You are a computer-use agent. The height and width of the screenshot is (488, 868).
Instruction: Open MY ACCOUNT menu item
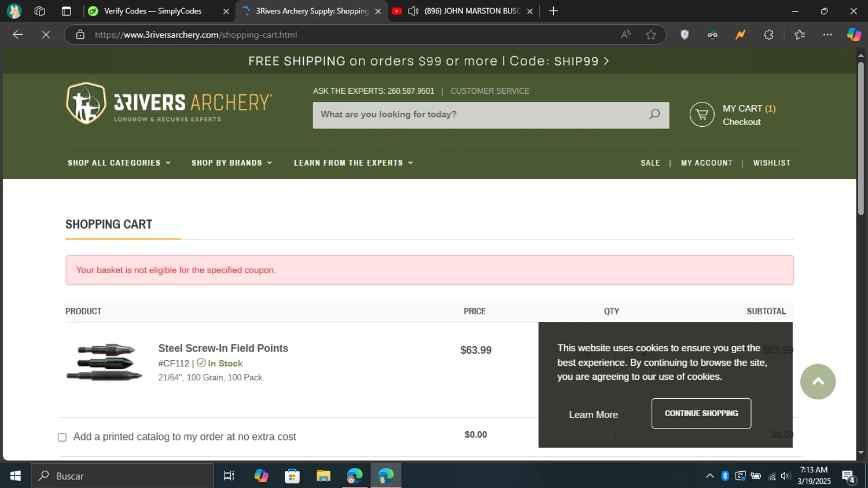(x=707, y=163)
